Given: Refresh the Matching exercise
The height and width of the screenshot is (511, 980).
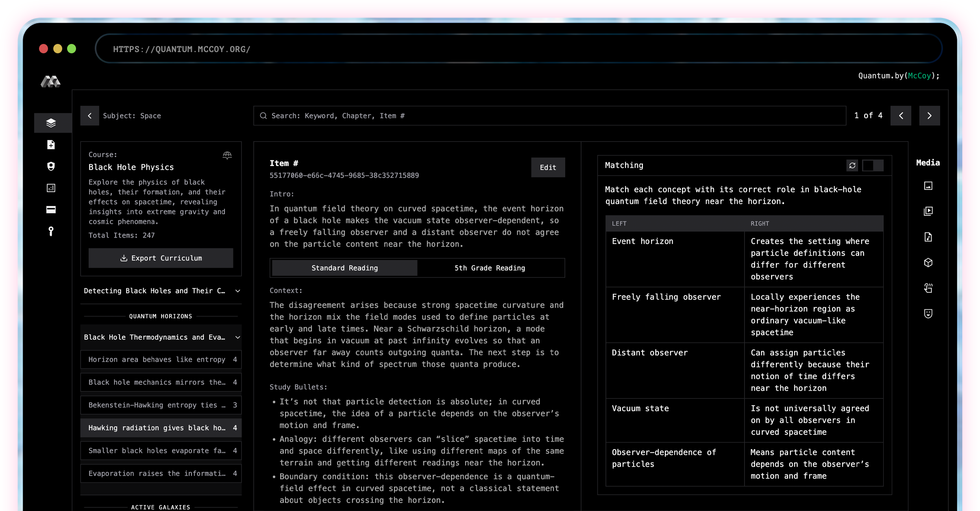Looking at the screenshot, I should [x=852, y=165].
